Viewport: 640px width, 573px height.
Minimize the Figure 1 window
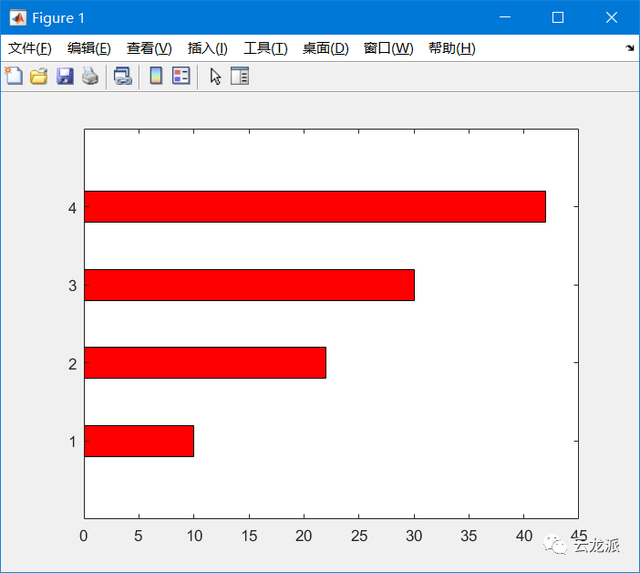pyautogui.click(x=505, y=18)
